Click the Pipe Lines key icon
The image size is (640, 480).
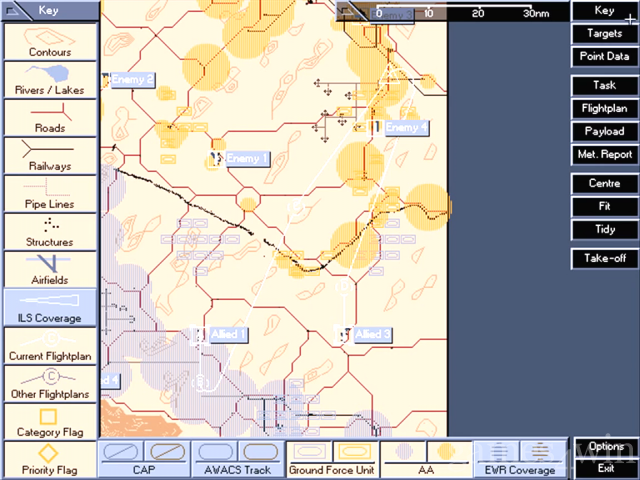point(49,192)
